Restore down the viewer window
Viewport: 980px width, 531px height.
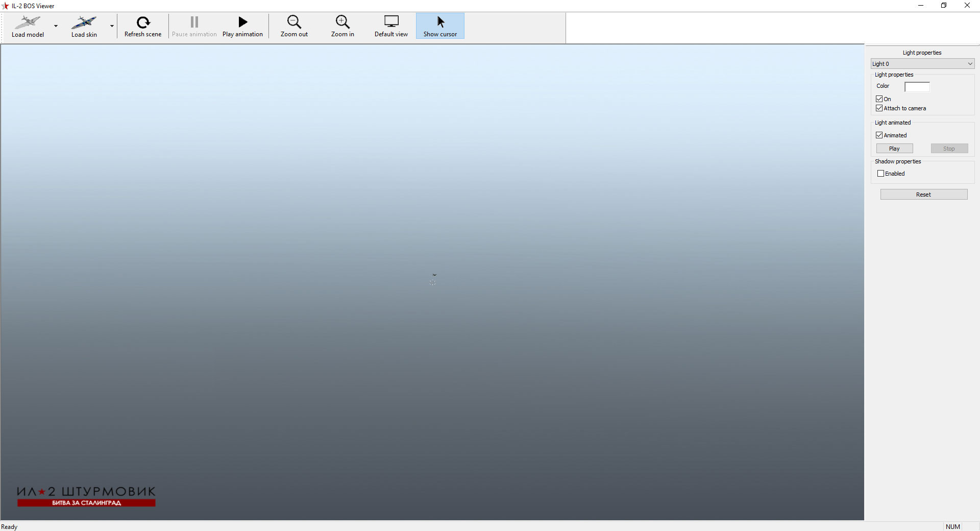pyautogui.click(x=944, y=6)
